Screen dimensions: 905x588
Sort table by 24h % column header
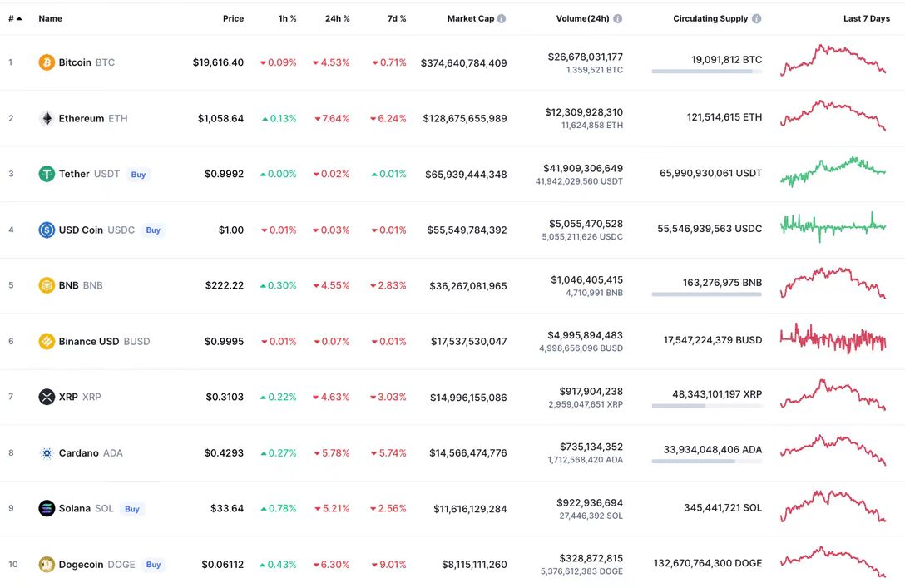(337, 18)
